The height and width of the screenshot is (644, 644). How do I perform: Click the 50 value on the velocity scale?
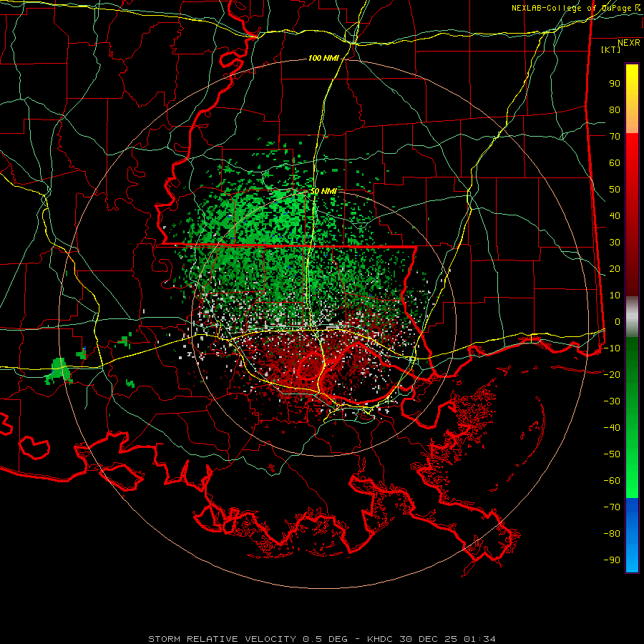pyautogui.click(x=615, y=190)
